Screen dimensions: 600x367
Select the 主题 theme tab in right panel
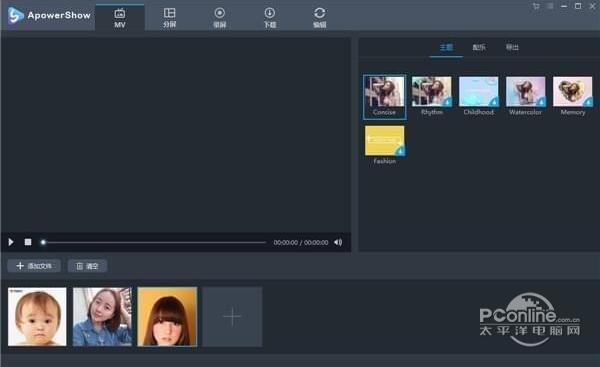[446, 47]
